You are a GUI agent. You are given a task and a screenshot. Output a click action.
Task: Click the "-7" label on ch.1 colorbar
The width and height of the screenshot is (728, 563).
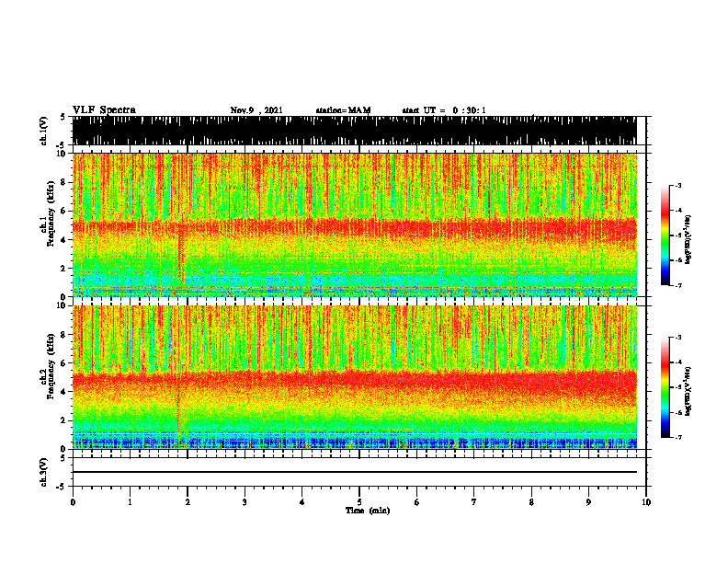tap(677, 285)
